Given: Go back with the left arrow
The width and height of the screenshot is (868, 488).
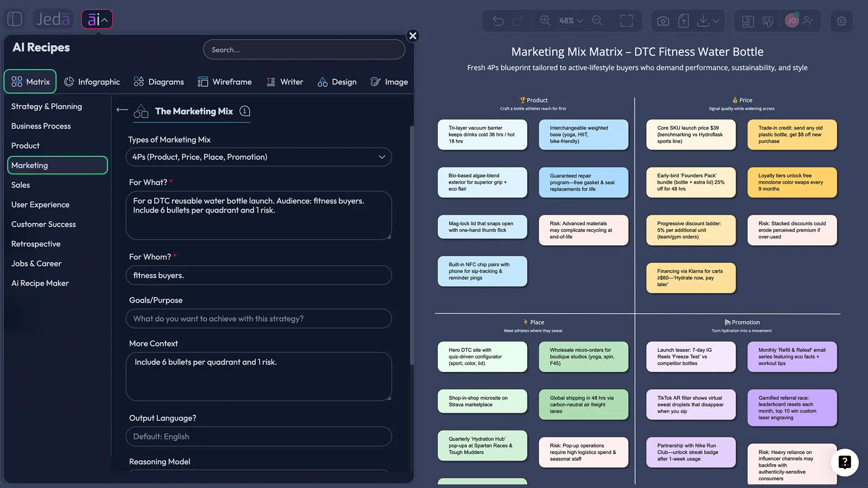Looking at the screenshot, I should click(122, 110).
